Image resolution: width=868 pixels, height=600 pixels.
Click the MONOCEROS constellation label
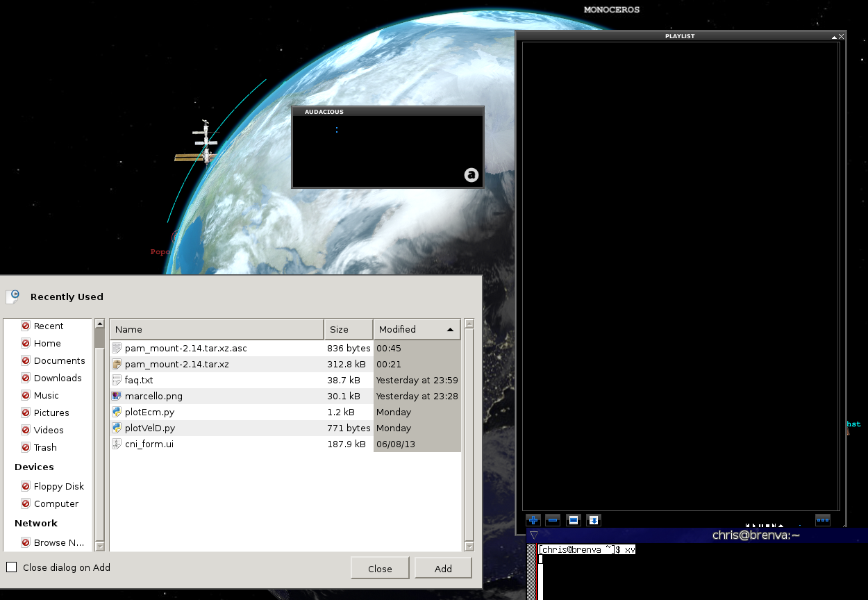pos(612,10)
